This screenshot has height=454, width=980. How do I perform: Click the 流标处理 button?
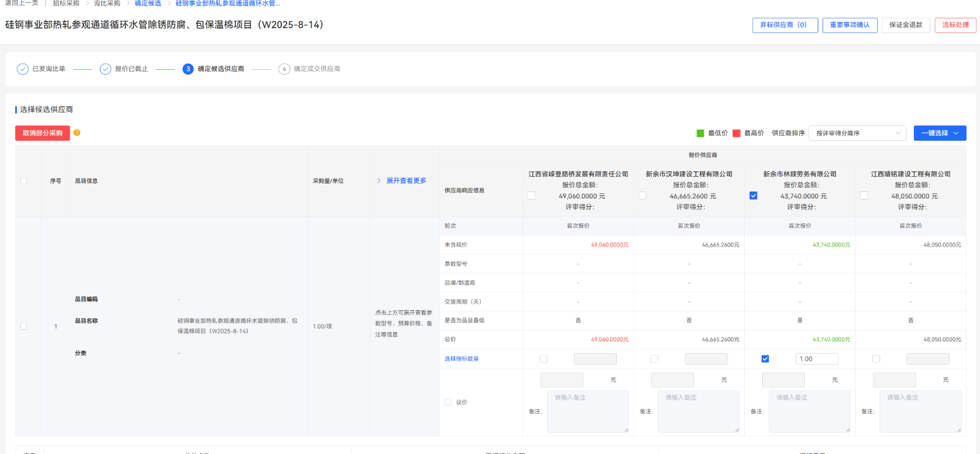(x=955, y=25)
